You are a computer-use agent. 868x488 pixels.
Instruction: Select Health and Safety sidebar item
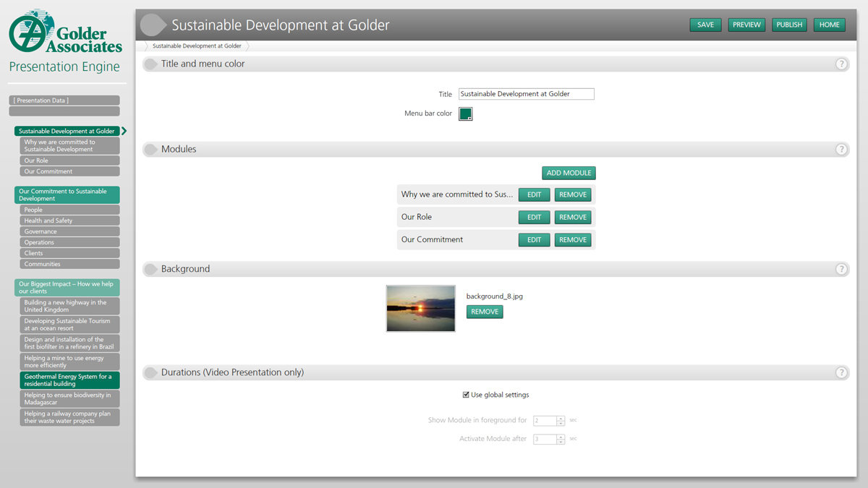pyautogui.click(x=69, y=221)
